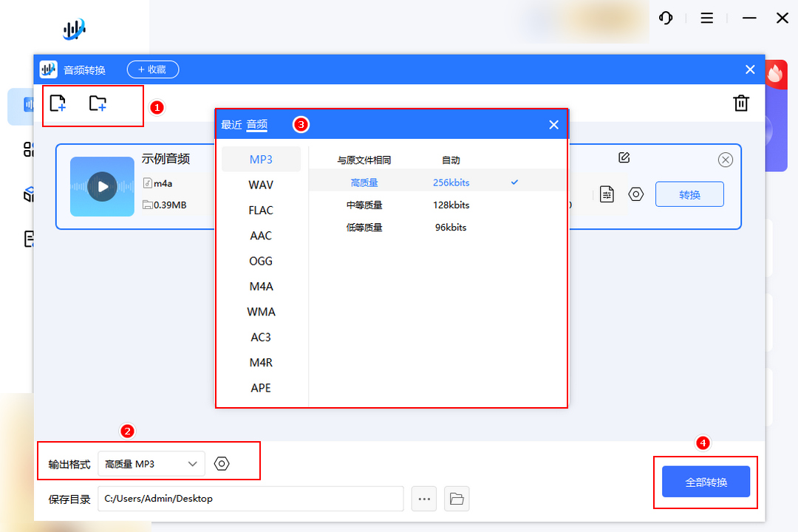The height and width of the screenshot is (532, 798).
Task: Click the add folder icon
Action: tap(98, 103)
